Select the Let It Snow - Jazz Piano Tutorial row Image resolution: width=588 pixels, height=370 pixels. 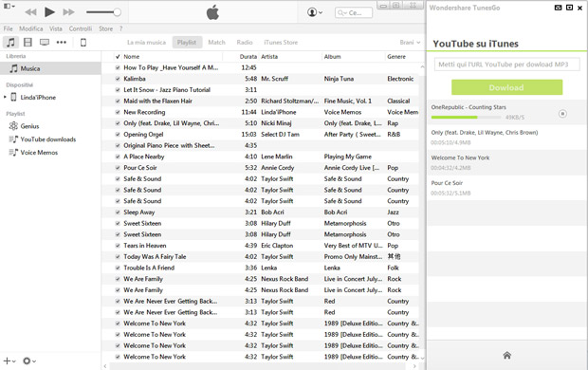260,90
